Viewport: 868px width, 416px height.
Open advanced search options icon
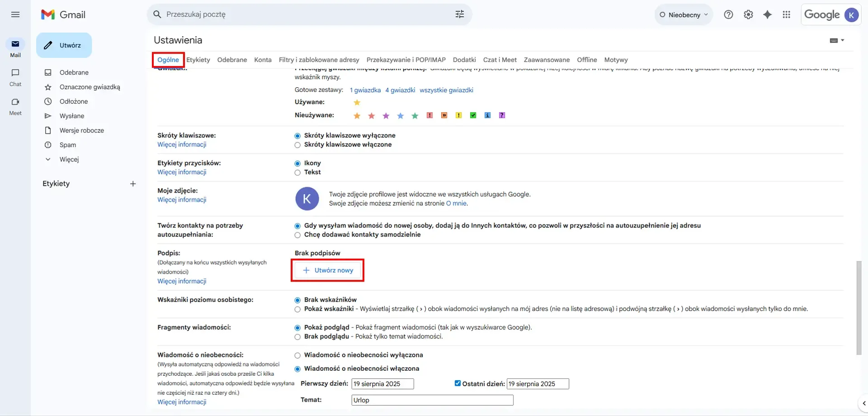[459, 14]
